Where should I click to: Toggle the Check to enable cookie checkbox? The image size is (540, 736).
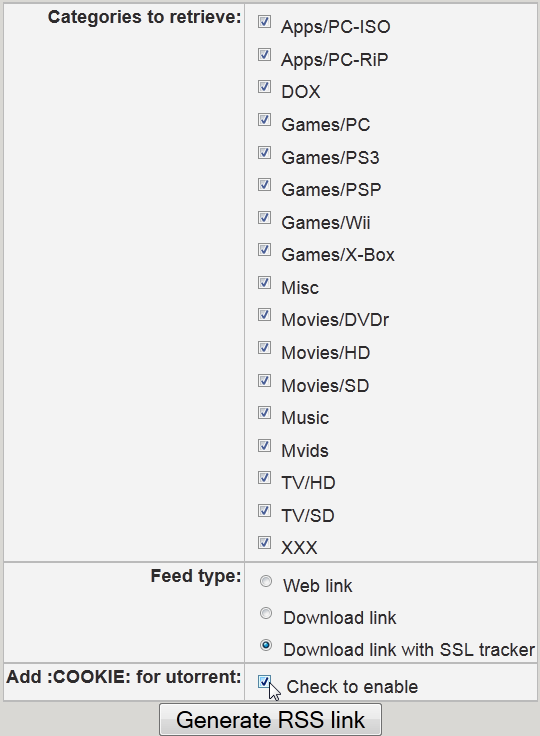point(264,682)
